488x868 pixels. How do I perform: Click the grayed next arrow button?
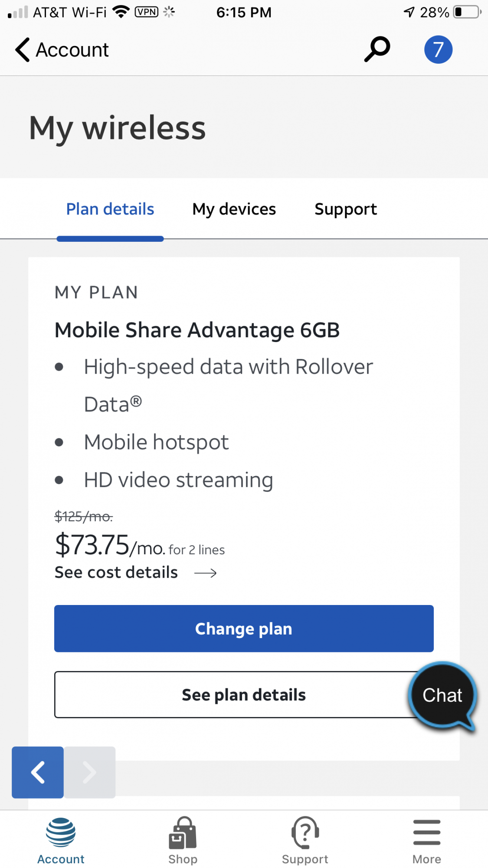click(x=90, y=772)
